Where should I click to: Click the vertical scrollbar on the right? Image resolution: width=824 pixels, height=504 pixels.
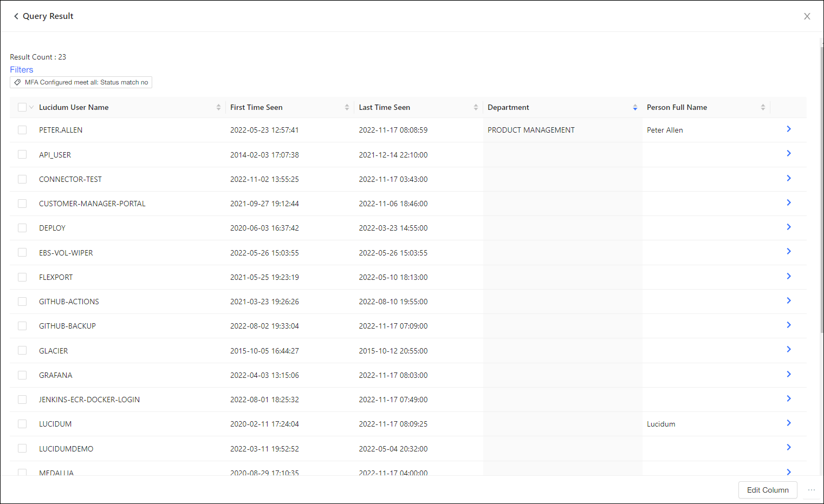coord(821,189)
